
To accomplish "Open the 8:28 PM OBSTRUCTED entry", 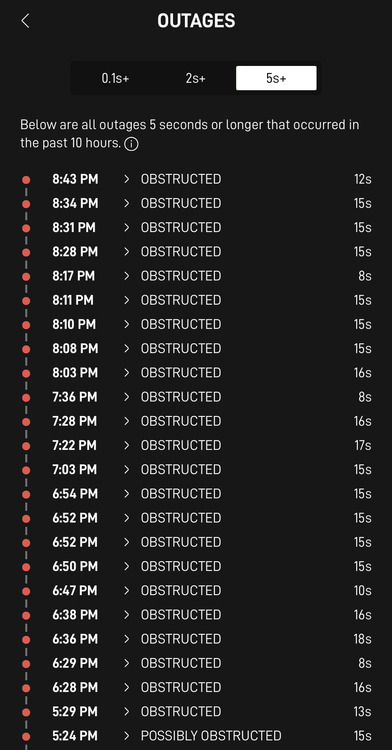I will click(181, 252).
